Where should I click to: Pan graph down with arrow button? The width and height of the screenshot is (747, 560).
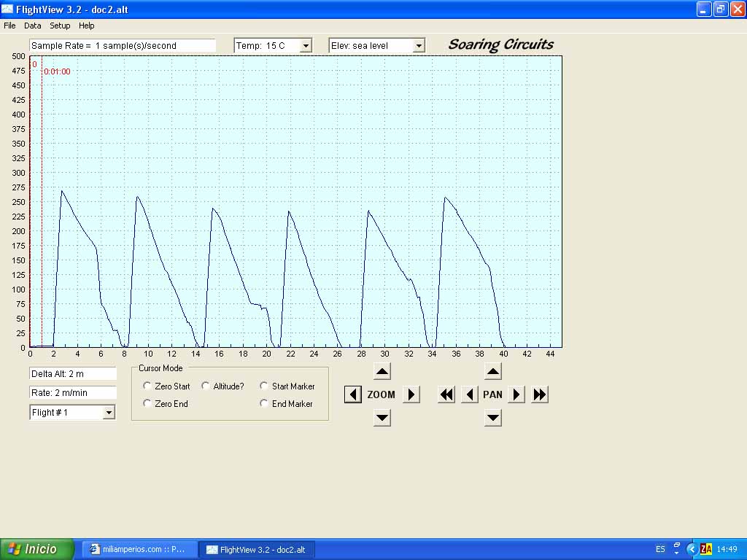click(493, 418)
